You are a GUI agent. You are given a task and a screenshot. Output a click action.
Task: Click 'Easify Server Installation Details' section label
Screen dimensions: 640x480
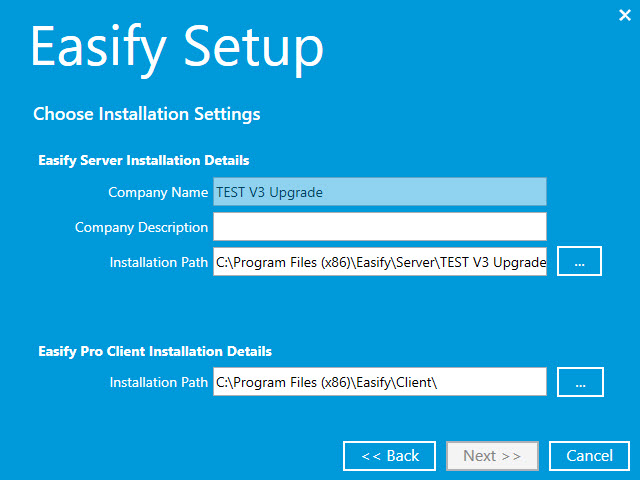coord(143,160)
